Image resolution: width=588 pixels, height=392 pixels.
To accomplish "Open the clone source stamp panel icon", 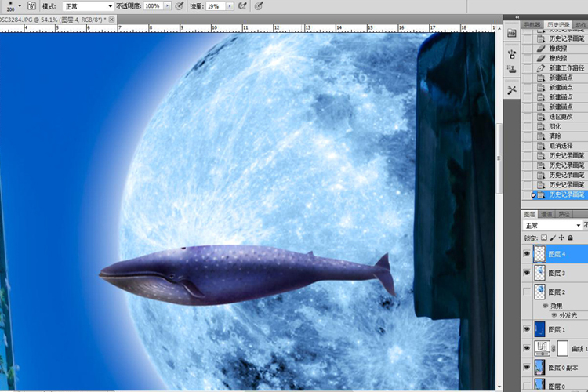I will coord(512,69).
